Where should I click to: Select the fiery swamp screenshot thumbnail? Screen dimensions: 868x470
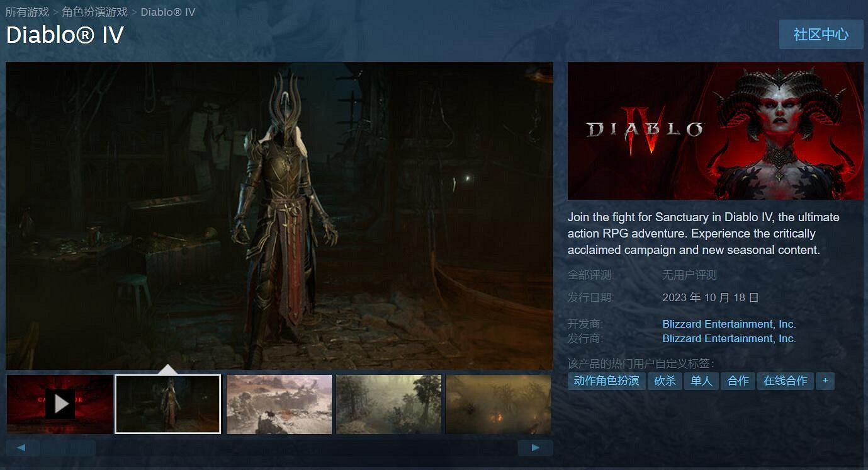498,404
